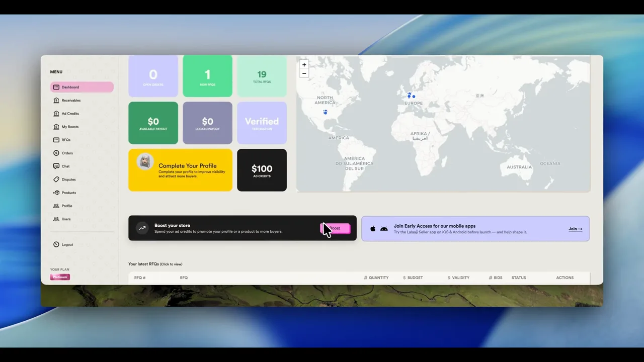Click the profile avatar in the yellow card

tap(145, 161)
